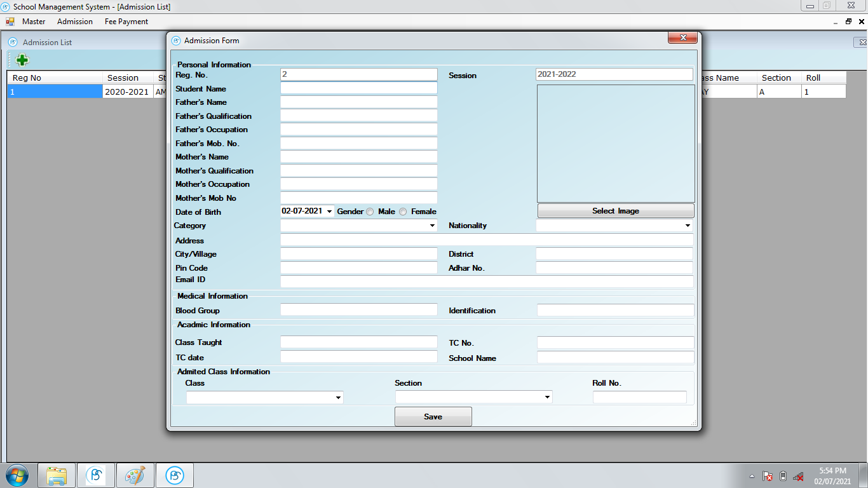Expand the admitted Class dropdown
Viewport: 868px width, 488px height.
(337, 398)
